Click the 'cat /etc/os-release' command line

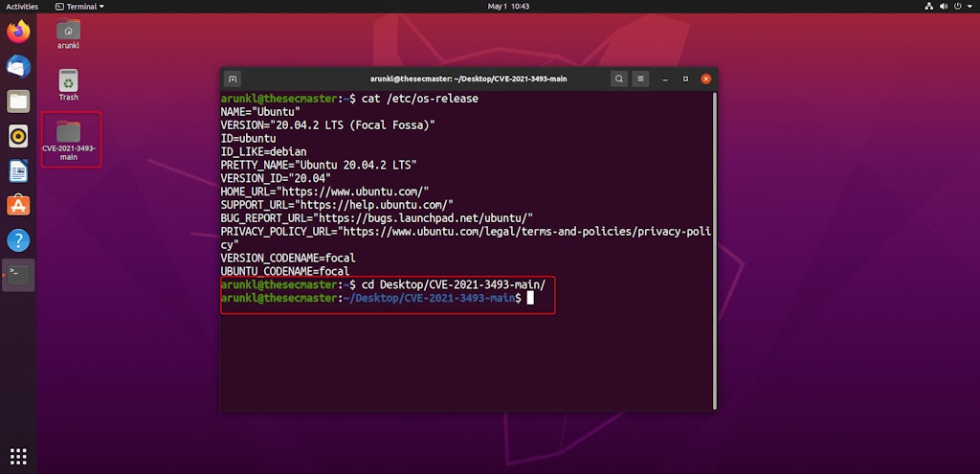tap(349, 99)
